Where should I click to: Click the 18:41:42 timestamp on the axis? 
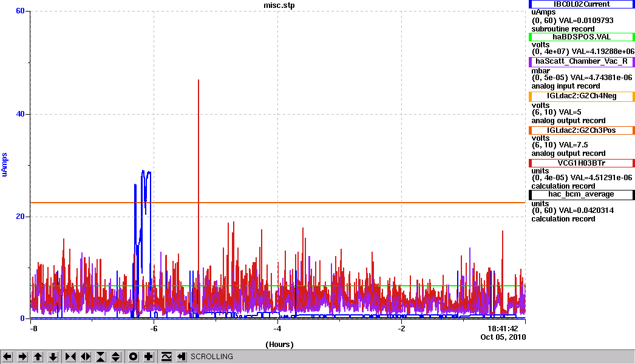tap(503, 329)
